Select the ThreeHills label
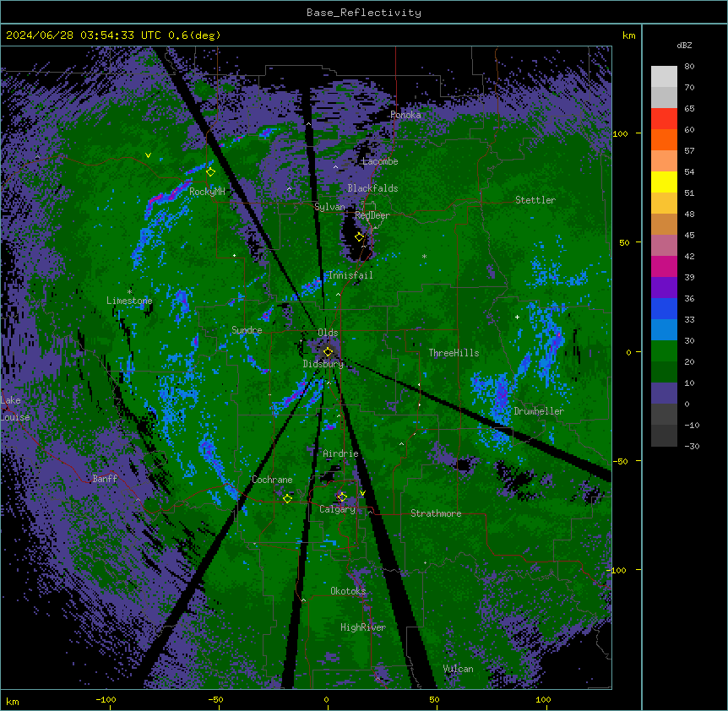 [454, 353]
